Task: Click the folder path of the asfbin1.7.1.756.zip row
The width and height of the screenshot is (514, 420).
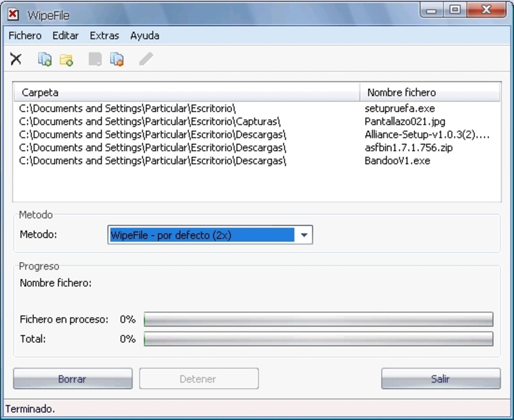Action: tap(153, 148)
